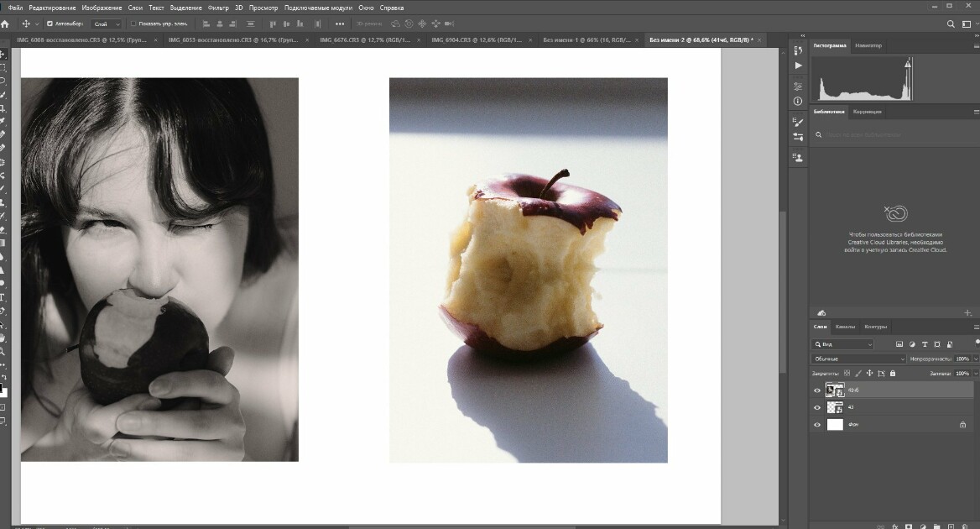Filter layers by type layer icon
Image resolution: width=980 pixels, height=529 pixels.
(925, 344)
